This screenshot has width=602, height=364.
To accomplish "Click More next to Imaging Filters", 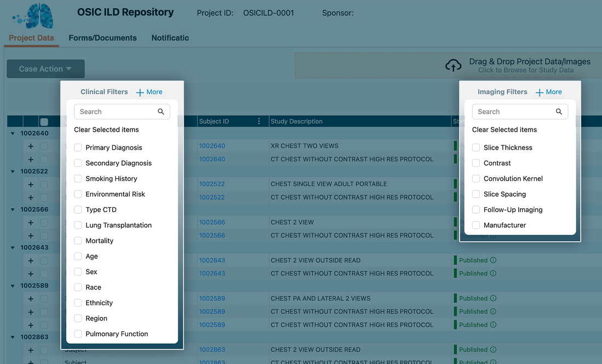I will coord(548,92).
